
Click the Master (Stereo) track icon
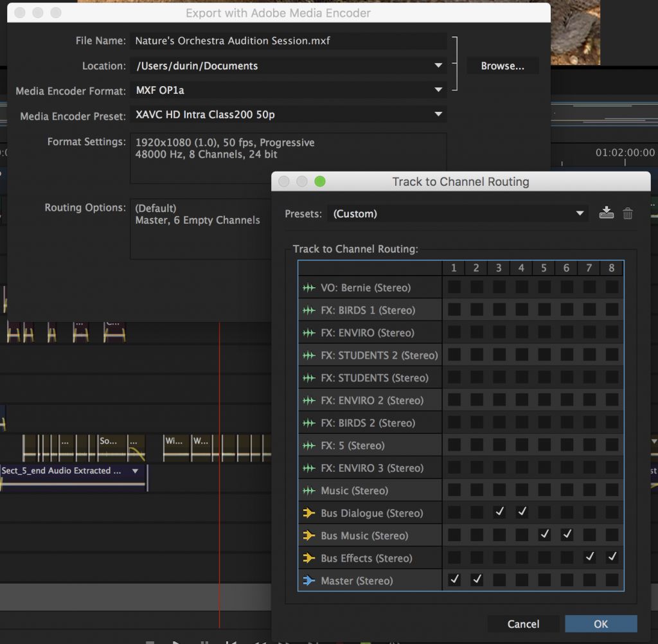(309, 580)
